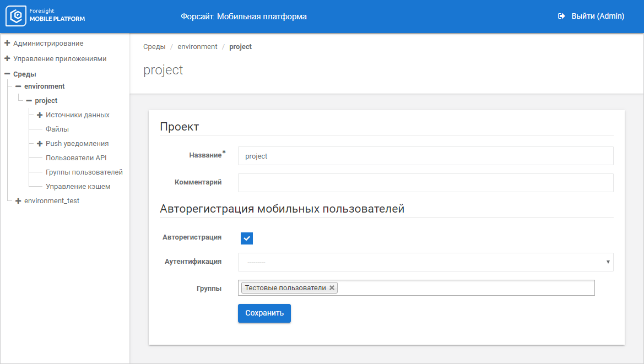The image size is (644, 364).
Task: Click the Сохранить button
Action: [x=264, y=313]
